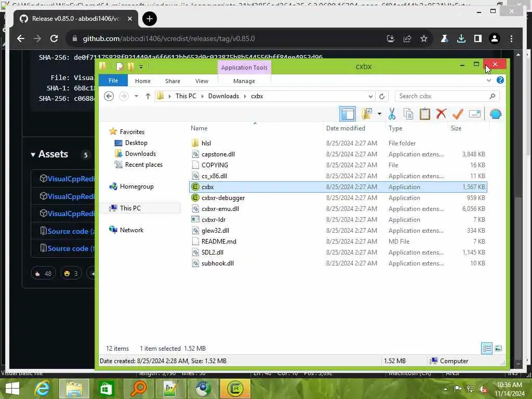Click the Back arrow in Explorer

pyautogui.click(x=109, y=96)
